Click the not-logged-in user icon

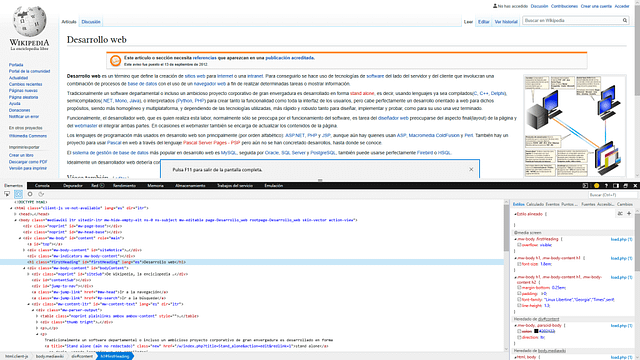pyautogui.click(x=495, y=6)
